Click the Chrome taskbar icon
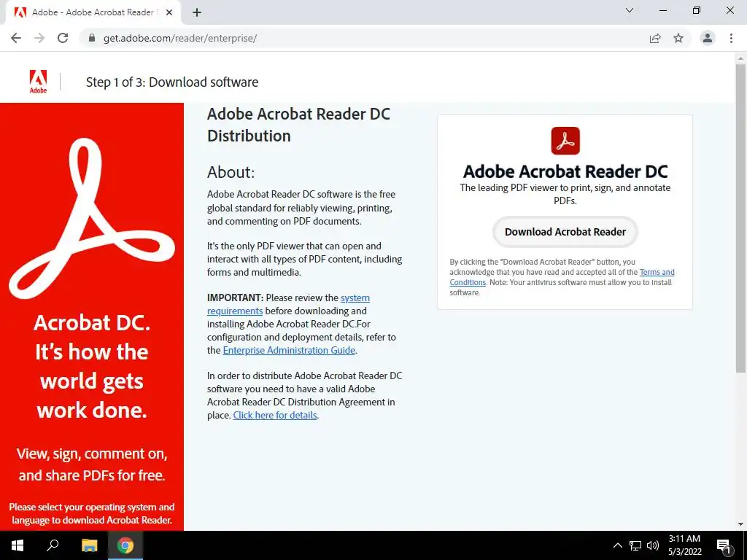 pos(125,545)
